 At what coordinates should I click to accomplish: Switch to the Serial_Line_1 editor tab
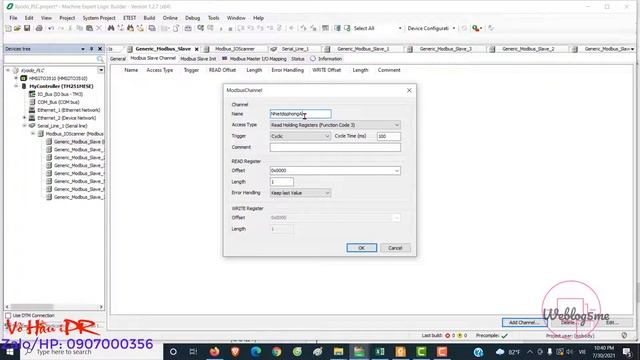click(x=295, y=49)
